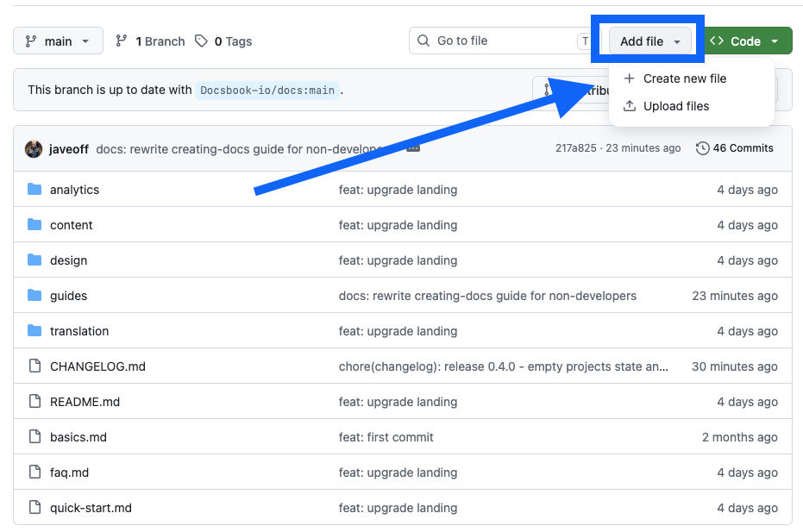Open commit hash 217a825
Screen dimensions: 803x532
coord(575,148)
